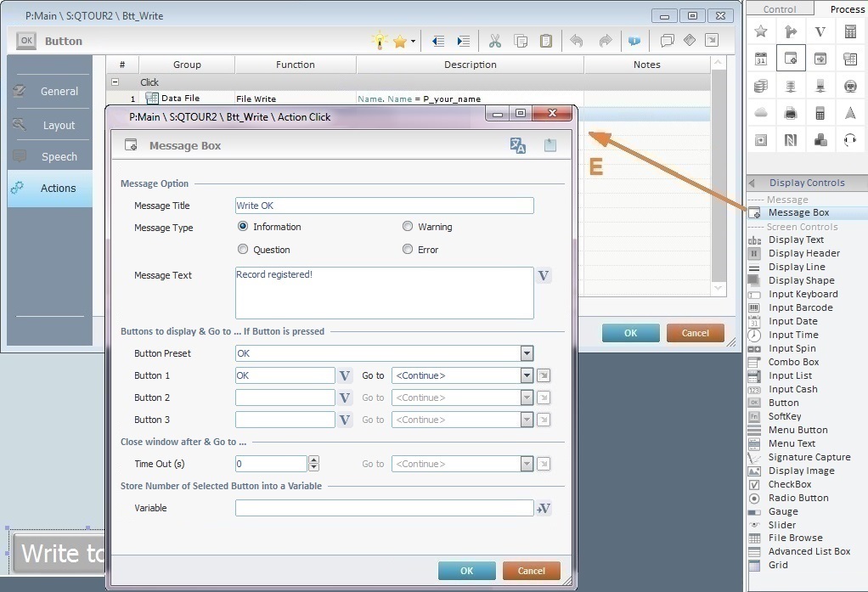Open the Button 1 Go to dropdown

527,375
